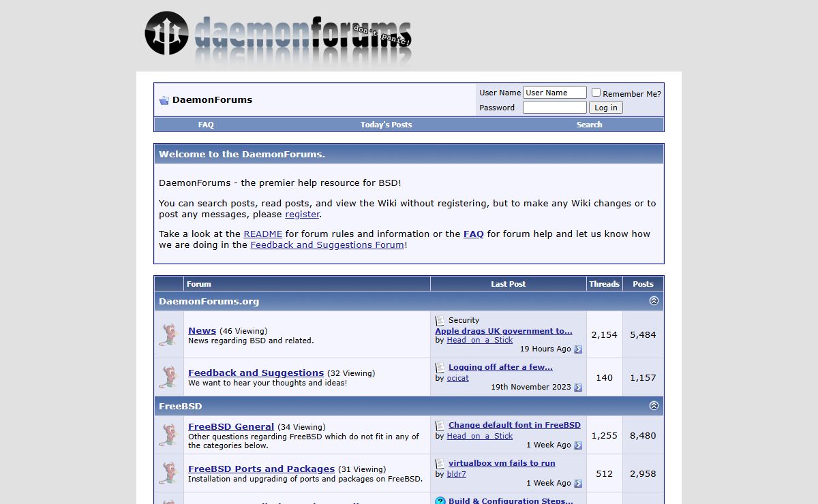Click Feedback post count 1,157
818x504 pixels.
643,377
